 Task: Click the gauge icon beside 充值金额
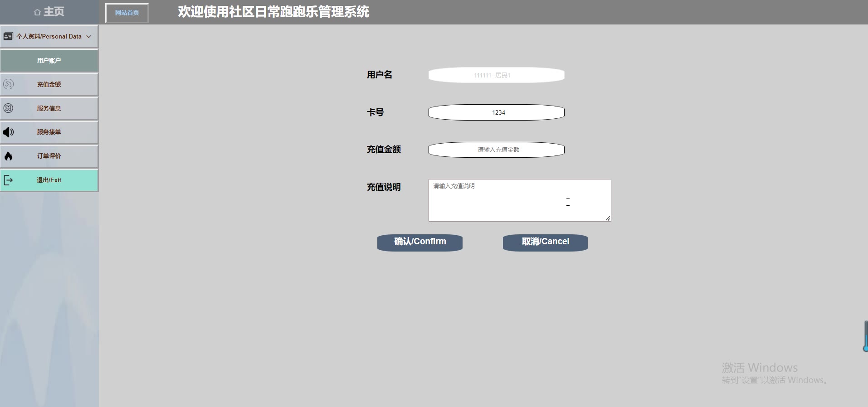tap(8, 84)
